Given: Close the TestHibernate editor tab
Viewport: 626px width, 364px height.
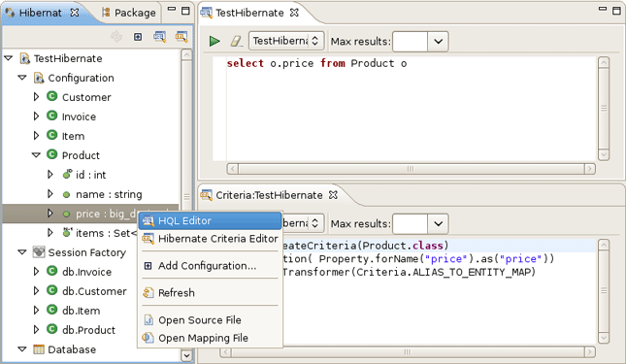Looking at the screenshot, I should point(294,13).
